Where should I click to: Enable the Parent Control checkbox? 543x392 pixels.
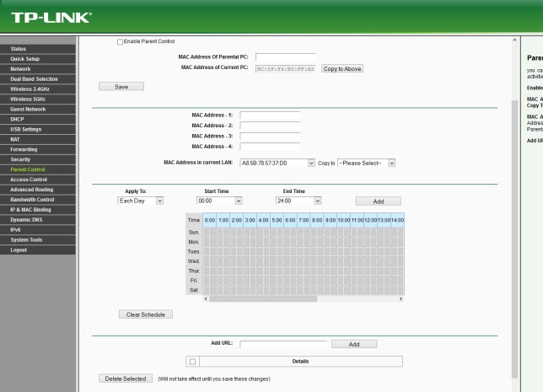(x=120, y=41)
